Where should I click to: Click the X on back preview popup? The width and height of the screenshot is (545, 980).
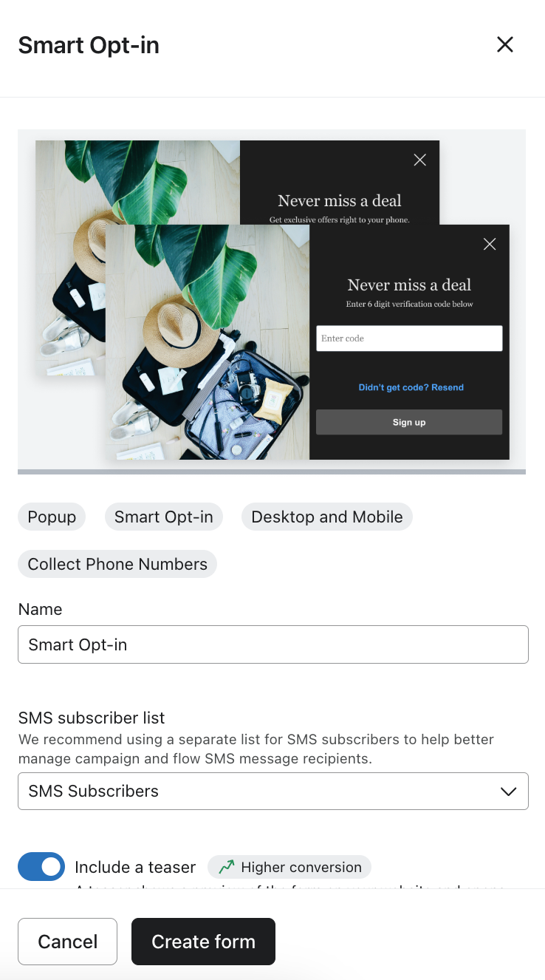tap(420, 160)
